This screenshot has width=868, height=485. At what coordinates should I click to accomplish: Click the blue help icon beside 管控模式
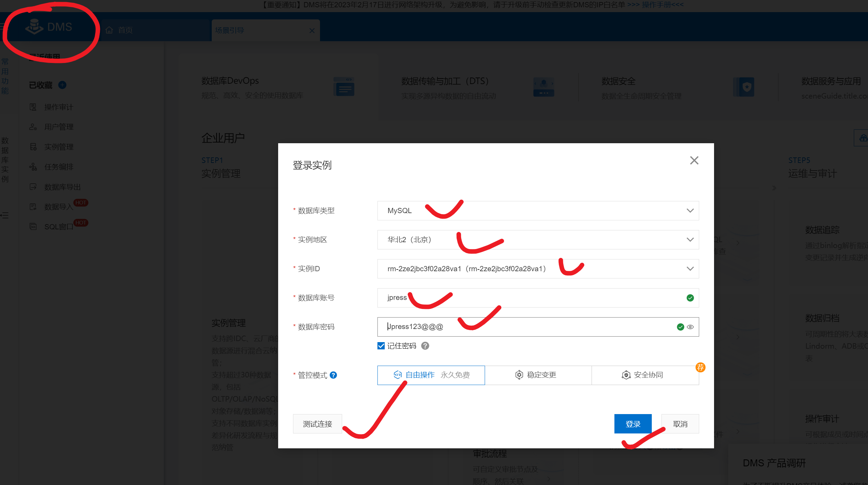point(333,375)
